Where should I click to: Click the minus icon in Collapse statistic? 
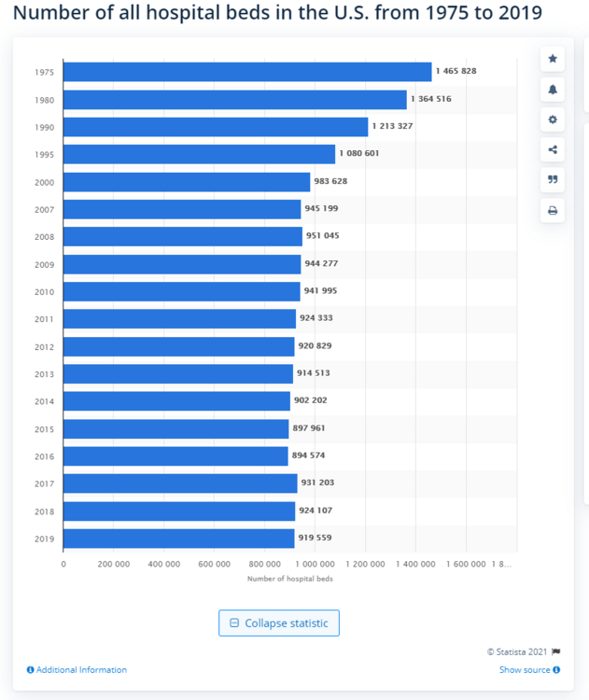pos(234,623)
